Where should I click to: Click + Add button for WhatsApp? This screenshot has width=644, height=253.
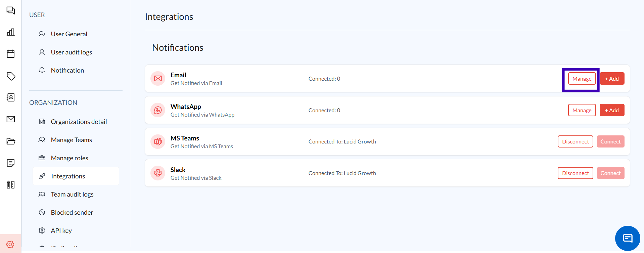click(612, 110)
